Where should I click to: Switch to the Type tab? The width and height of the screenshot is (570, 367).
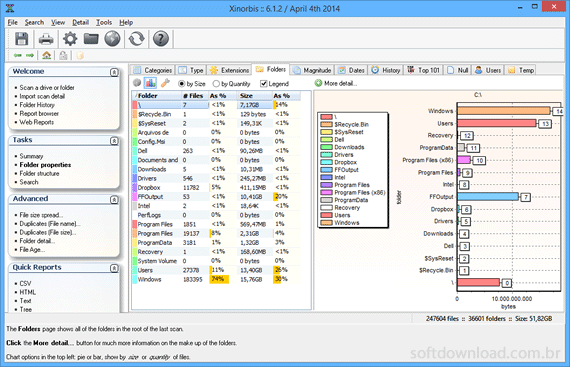pyautogui.click(x=191, y=70)
